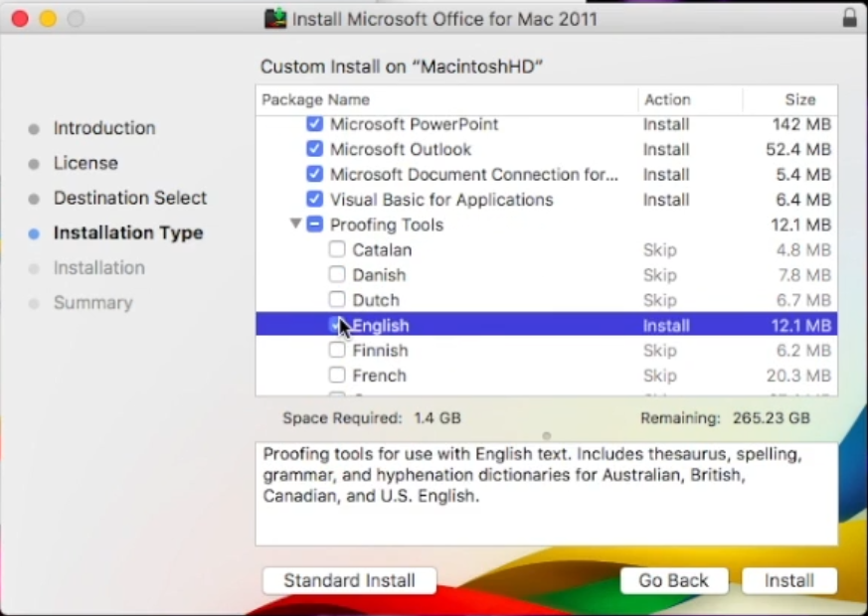Click the Space Required 1.4 GB text
The height and width of the screenshot is (616, 868).
pyautogui.click(x=372, y=418)
